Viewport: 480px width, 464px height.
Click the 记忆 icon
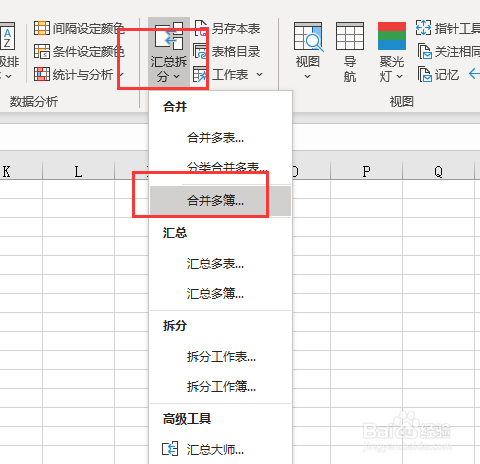point(425,74)
